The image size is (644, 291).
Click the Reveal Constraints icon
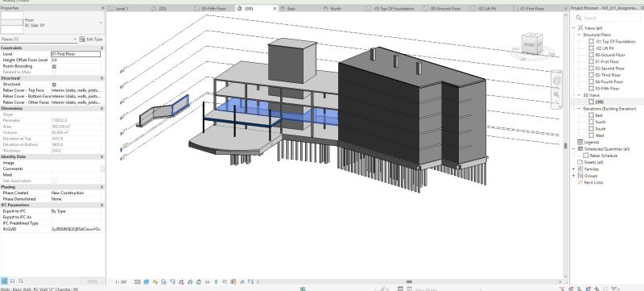250,282
